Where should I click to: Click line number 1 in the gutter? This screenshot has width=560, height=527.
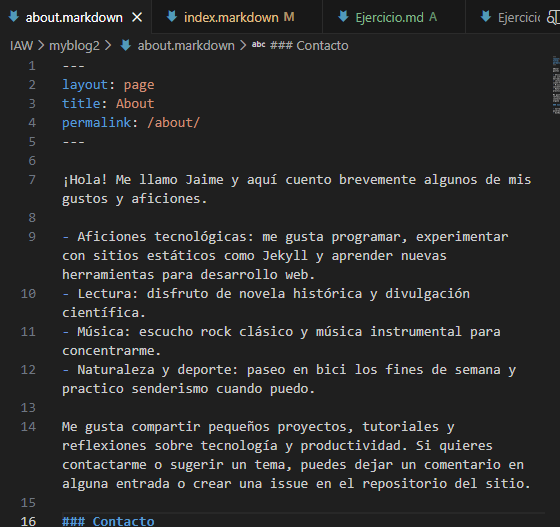click(x=32, y=65)
